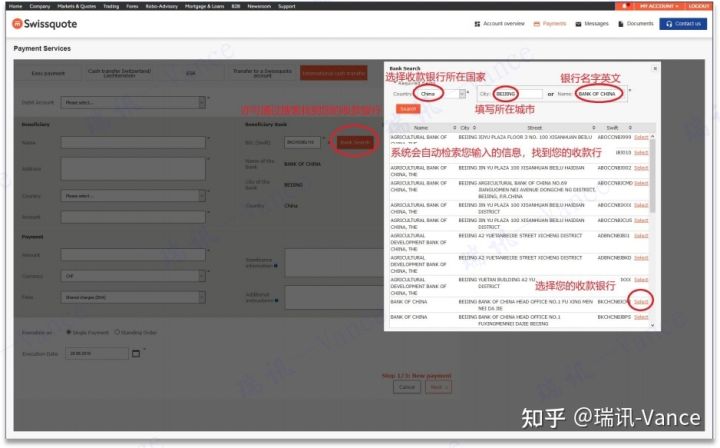Screen dimensions: 720x448
Task: Sort results by Name column arrows
Action: pyautogui.click(x=455, y=128)
